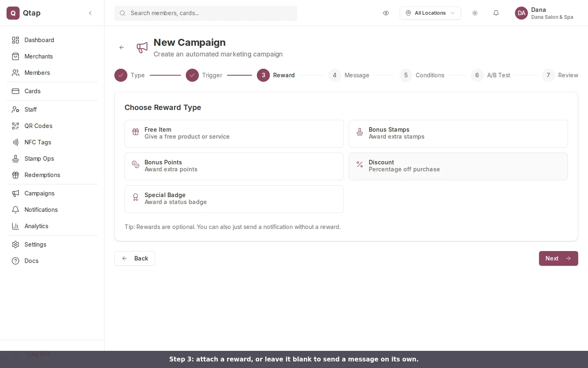Open the Dashboard grid icon
This screenshot has width=588, height=368.
coord(16,40)
